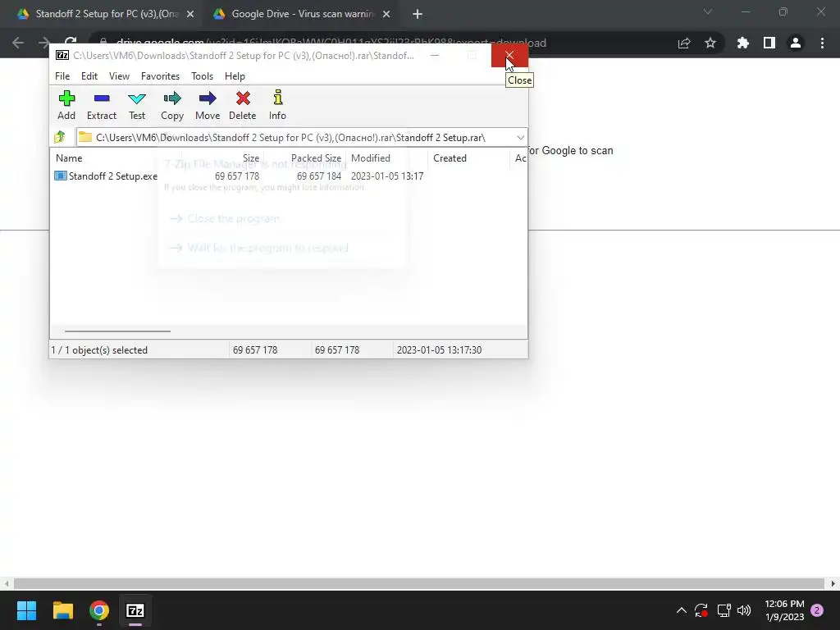This screenshot has width=840, height=630.
Task: Click Chrome share page icon
Action: (684, 43)
